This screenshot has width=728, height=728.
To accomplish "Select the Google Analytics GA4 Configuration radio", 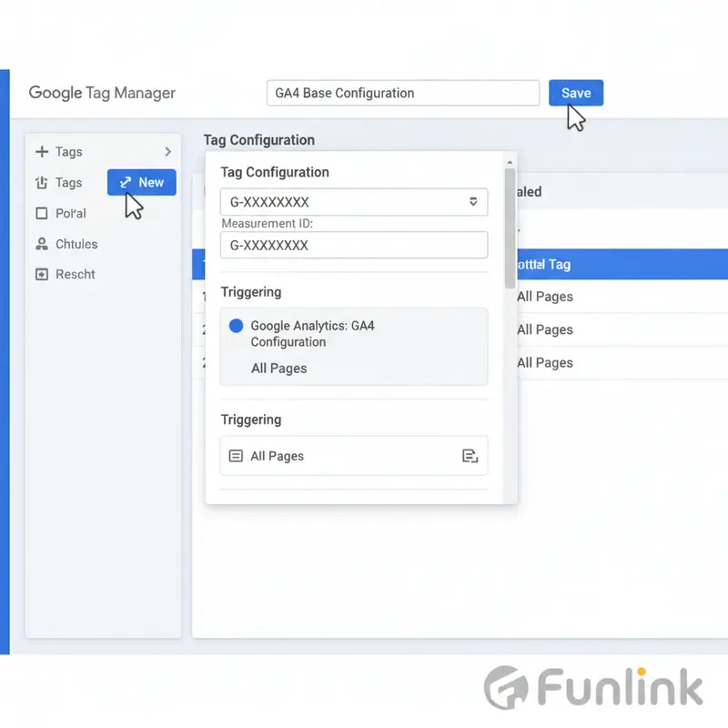I will click(236, 326).
